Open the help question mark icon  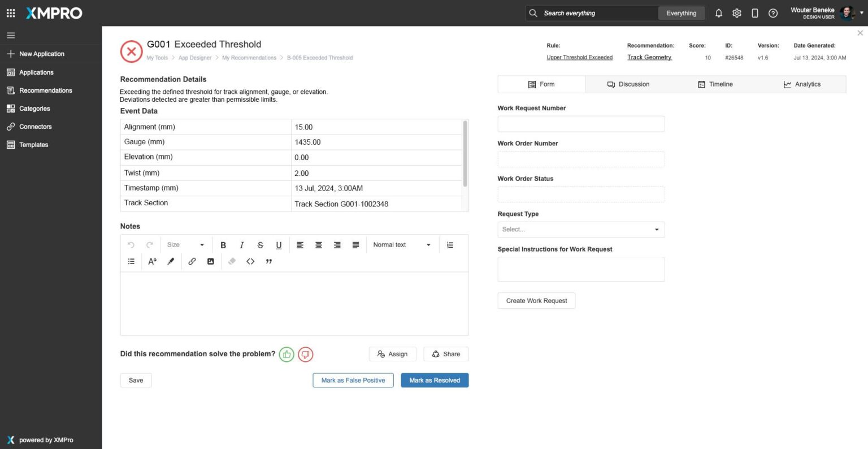coord(773,13)
